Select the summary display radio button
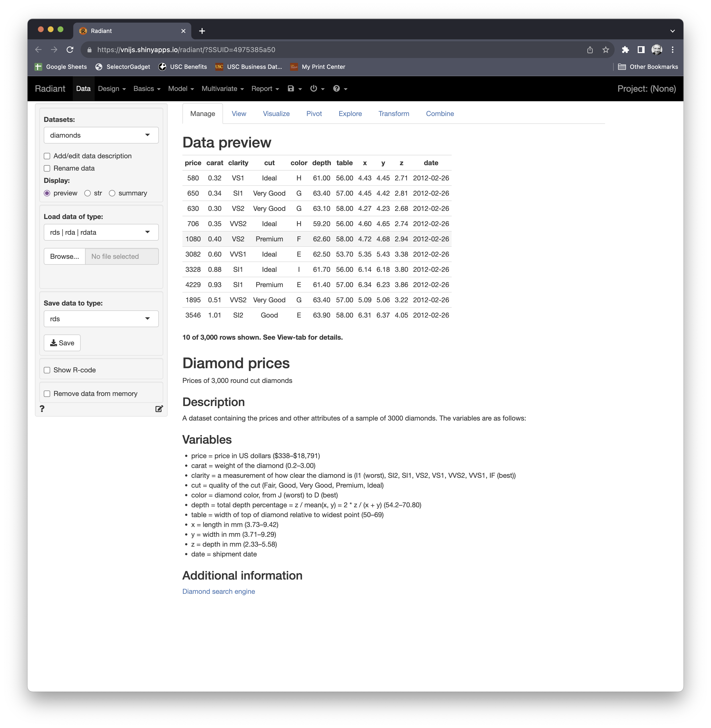Screen dimensions: 711x728 pyautogui.click(x=112, y=193)
